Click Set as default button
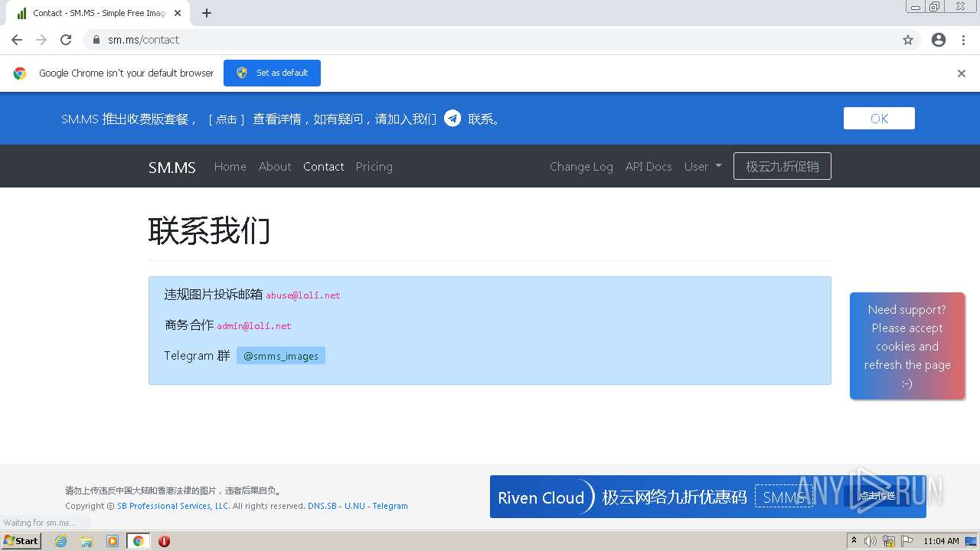Viewport: 980px width, 551px height. click(272, 73)
